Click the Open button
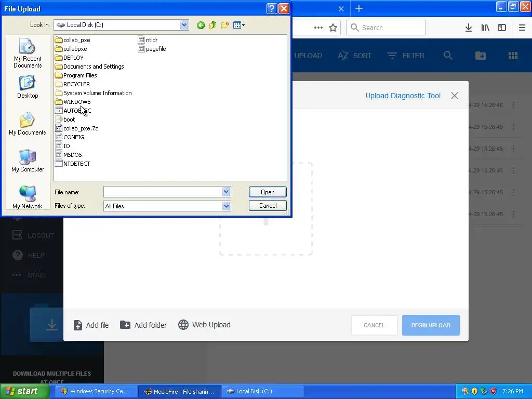 [268, 192]
